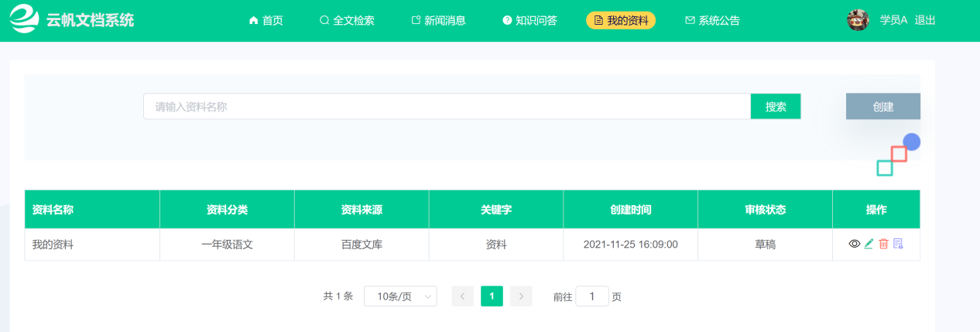
Task: Click the 我的资料 table cell
Action: coord(92,245)
